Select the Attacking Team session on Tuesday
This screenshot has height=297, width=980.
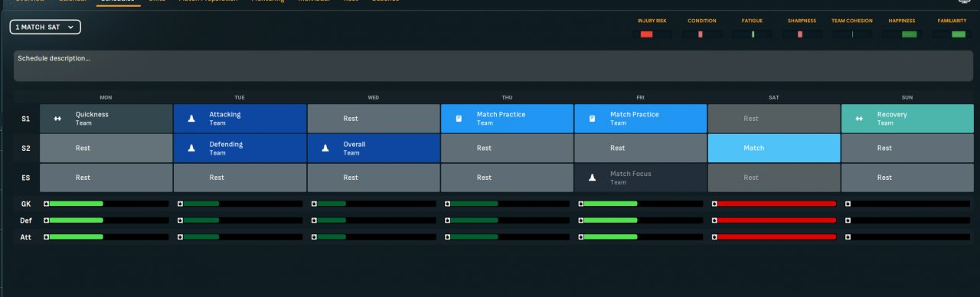(240, 119)
